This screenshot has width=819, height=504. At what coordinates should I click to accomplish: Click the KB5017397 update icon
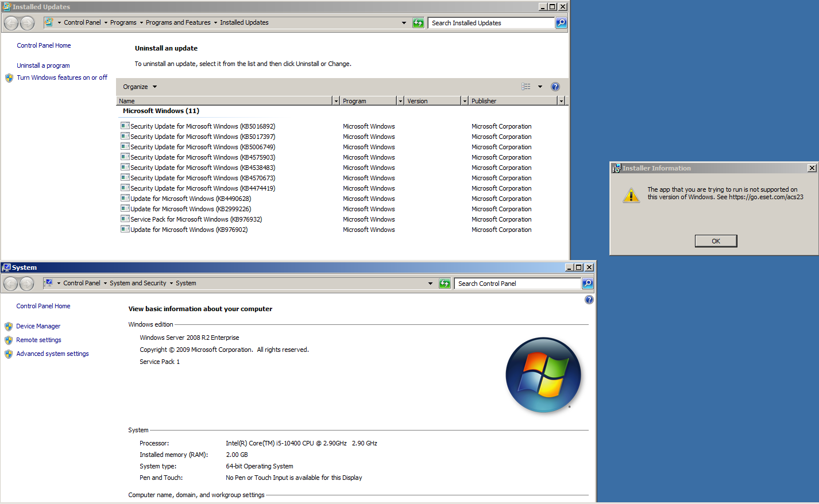[125, 136]
